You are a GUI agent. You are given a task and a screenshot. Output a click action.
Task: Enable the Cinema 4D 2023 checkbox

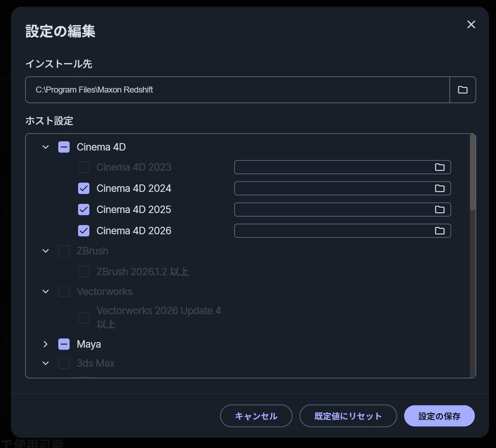click(83, 167)
